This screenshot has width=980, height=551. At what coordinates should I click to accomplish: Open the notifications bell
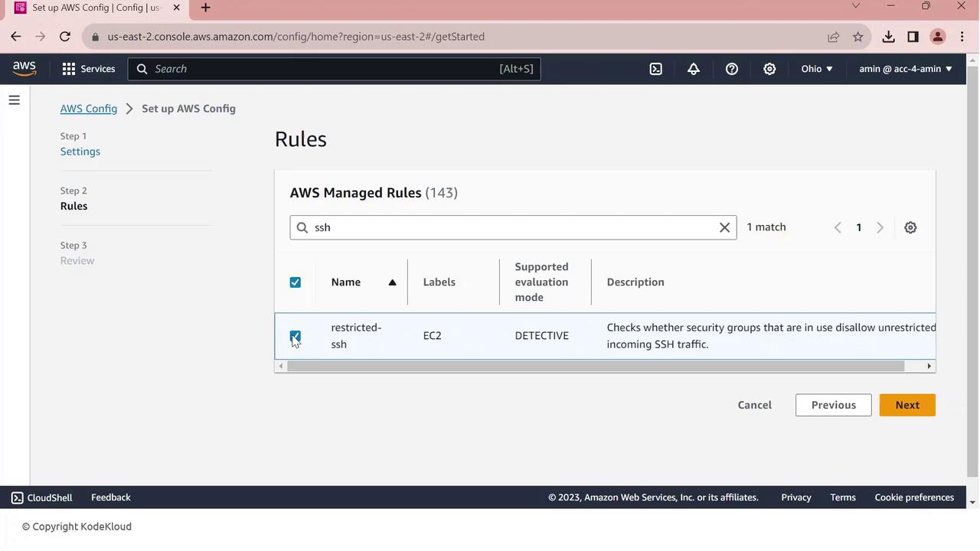pos(694,69)
